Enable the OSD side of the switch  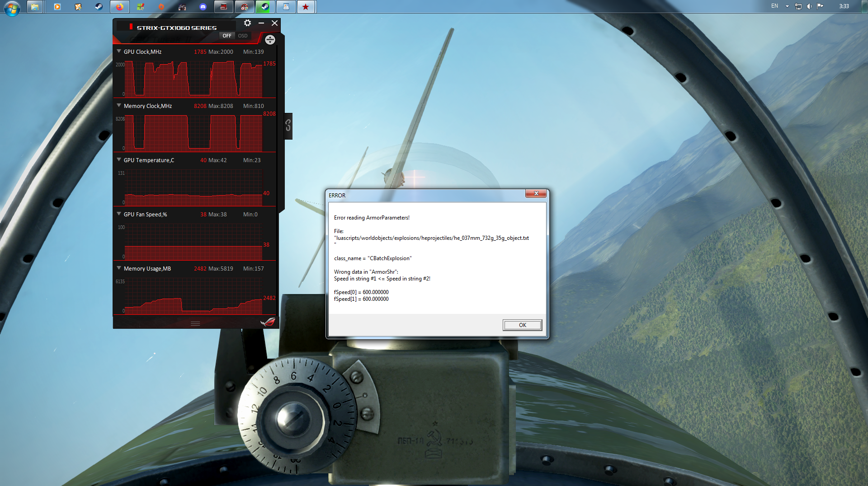coord(243,36)
